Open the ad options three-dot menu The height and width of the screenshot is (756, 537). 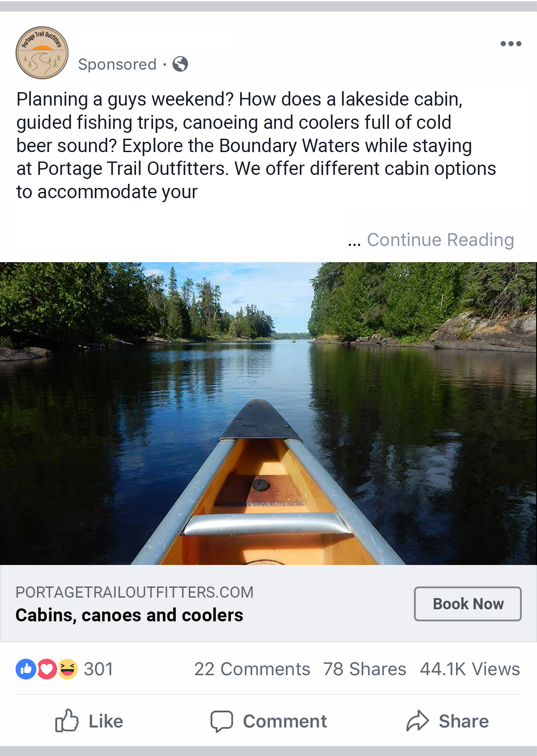pyautogui.click(x=511, y=43)
